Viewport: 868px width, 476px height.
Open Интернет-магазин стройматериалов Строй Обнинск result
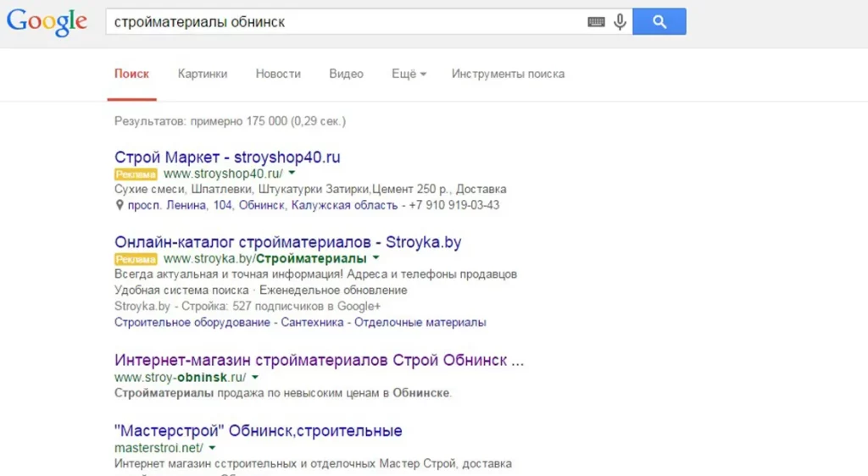tap(319, 361)
